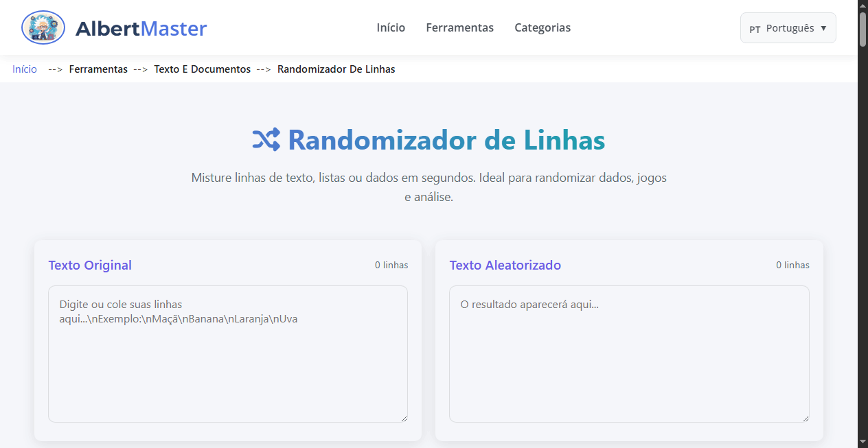Select Ferramentas in the top navigation
This screenshot has width=868, height=448.
click(459, 27)
